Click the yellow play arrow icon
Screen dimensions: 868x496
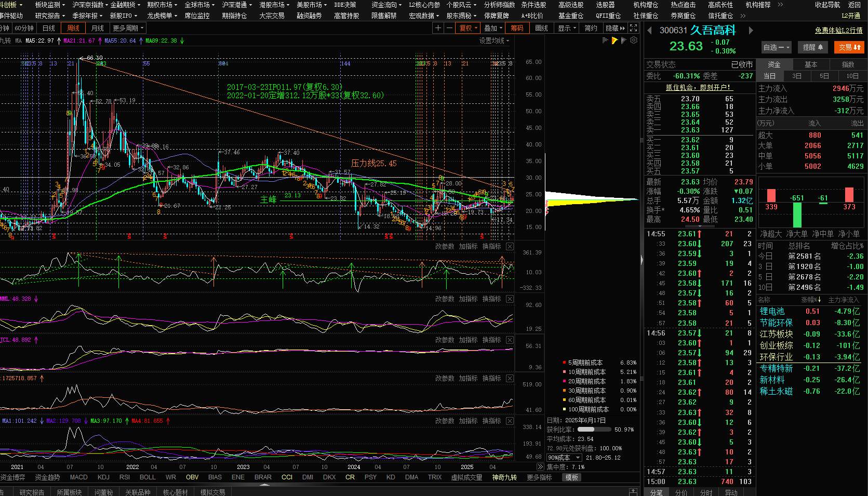[615, 41]
